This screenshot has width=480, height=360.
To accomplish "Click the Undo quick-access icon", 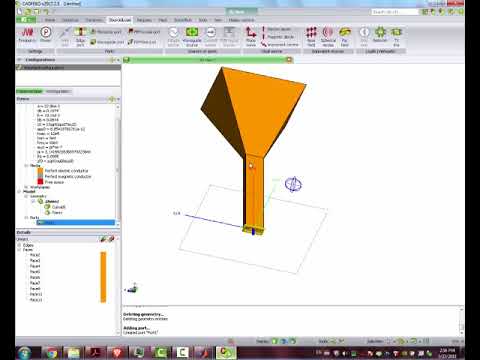I will click(46, 12).
